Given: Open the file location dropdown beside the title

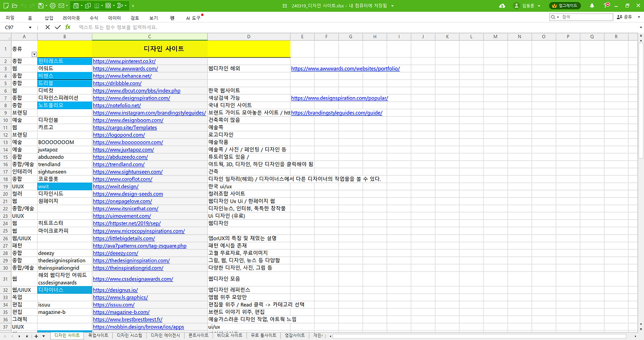Looking at the screenshot, I should click(x=392, y=6).
